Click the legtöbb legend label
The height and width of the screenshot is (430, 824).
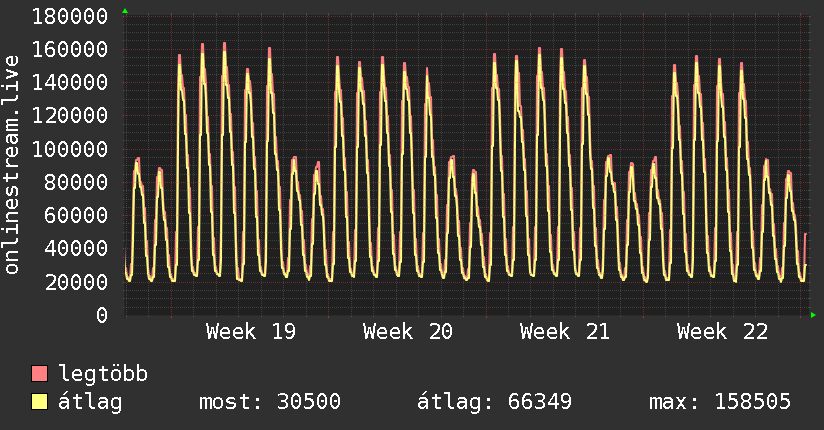pyautogui.click(x=103, y=374)
